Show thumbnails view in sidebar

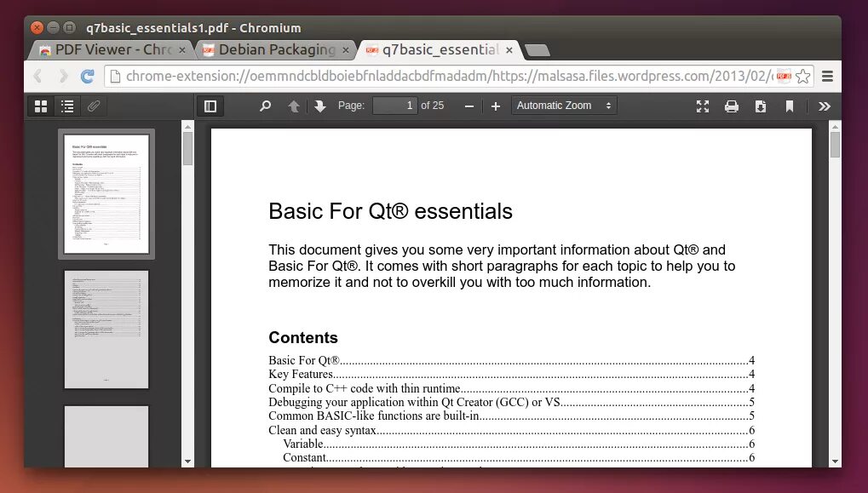[41, 106]
